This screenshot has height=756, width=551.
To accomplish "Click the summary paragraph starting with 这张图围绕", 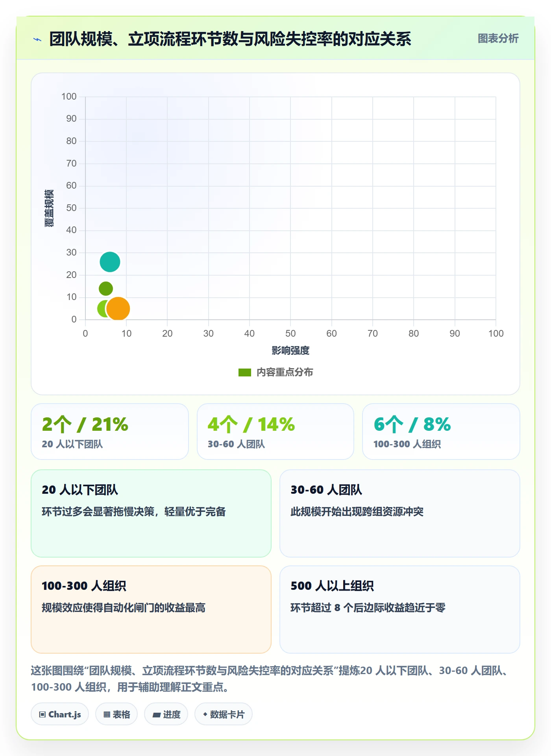I will (x=272, y=679).
